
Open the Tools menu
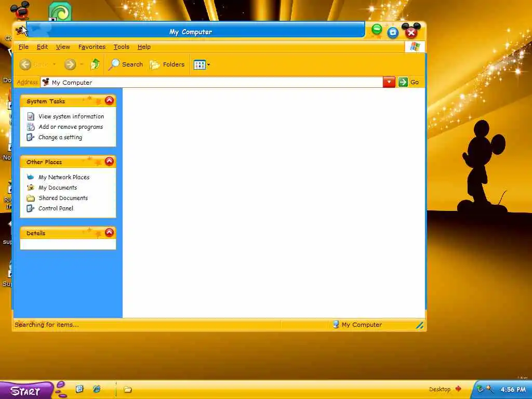coord(121,47)
